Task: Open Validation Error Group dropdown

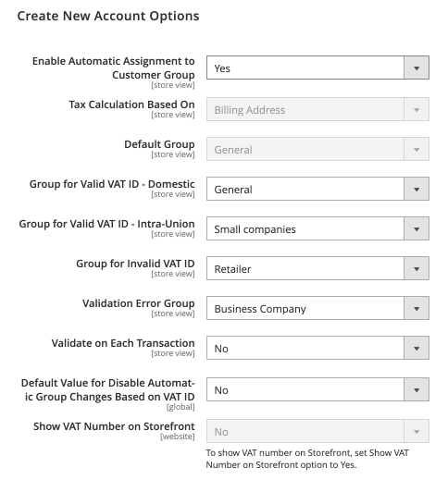Action: pos(317,308)
